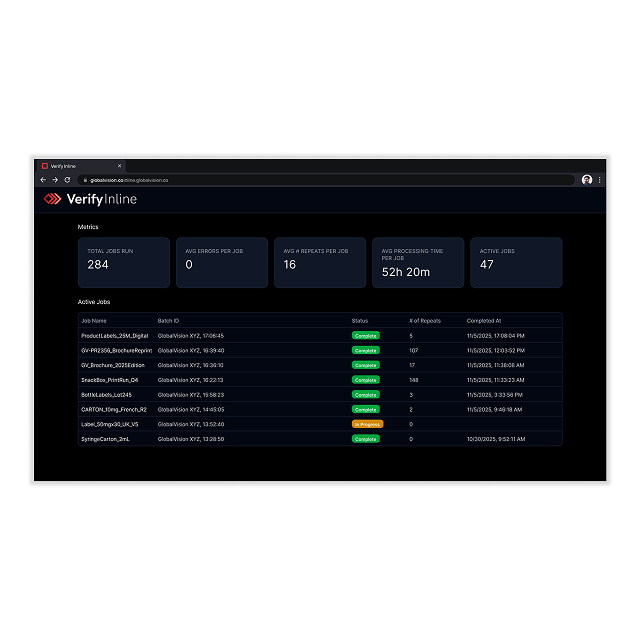This screenshot has height=640, width=640.
Task: Open the Avg Errors Per Job card
Action: point(222,262)
